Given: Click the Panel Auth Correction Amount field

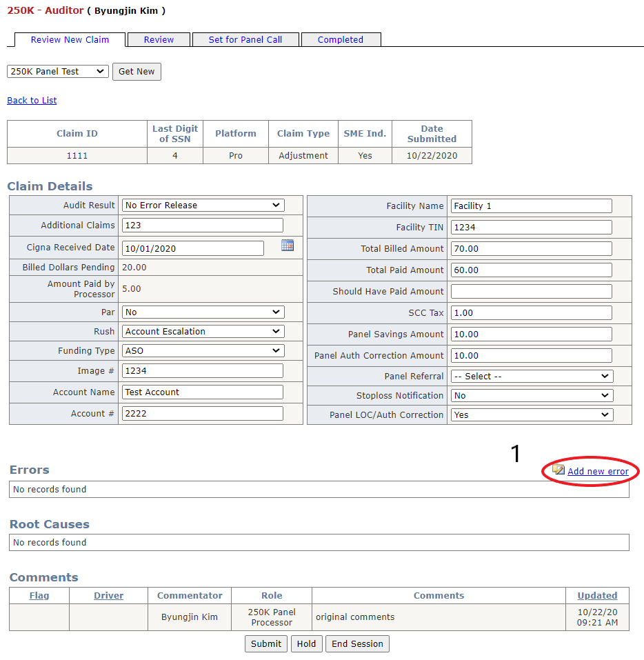Looking at the screenshot, I should pyautogui.click(x=531, y=356).
